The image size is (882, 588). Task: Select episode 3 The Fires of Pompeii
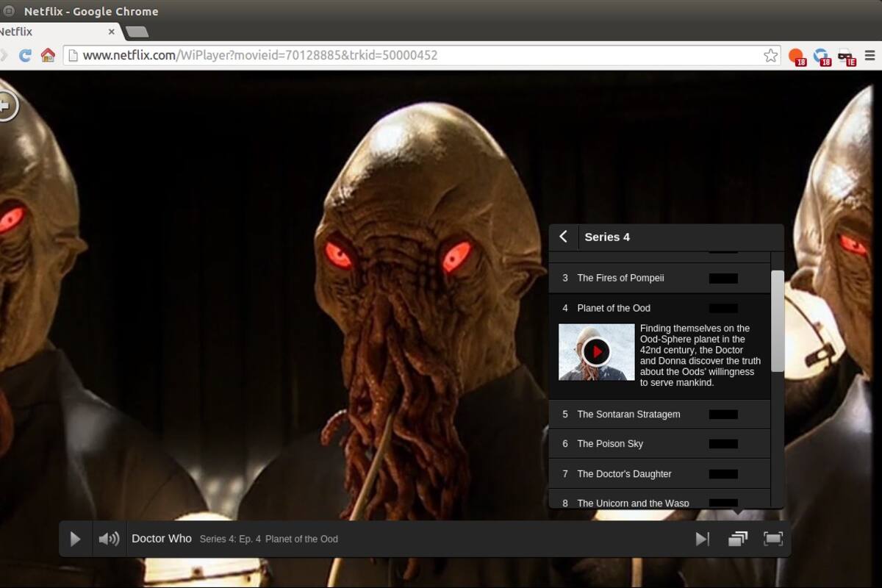pyautogui.click(x=659, y=278)
